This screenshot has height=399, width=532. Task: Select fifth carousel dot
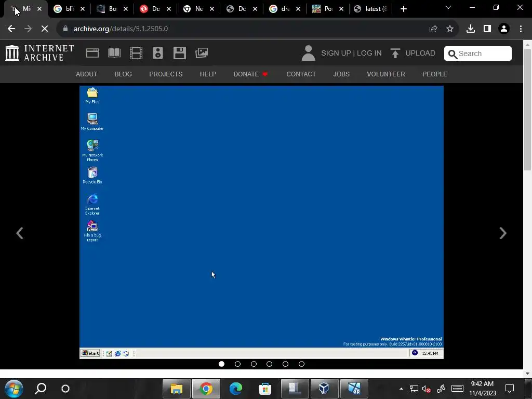pos(285,364)
